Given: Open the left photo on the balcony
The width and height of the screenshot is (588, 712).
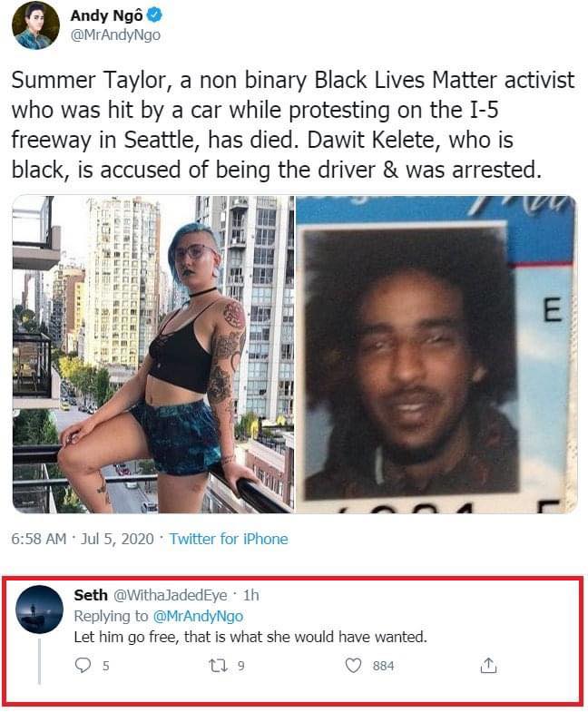Looking at the screenshot, I should point(153,354).
